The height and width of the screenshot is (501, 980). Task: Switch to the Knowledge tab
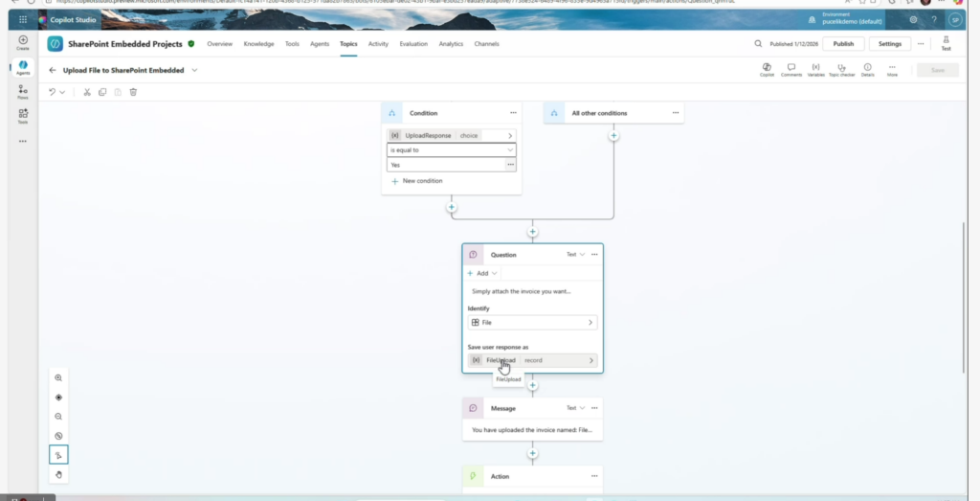258,44
